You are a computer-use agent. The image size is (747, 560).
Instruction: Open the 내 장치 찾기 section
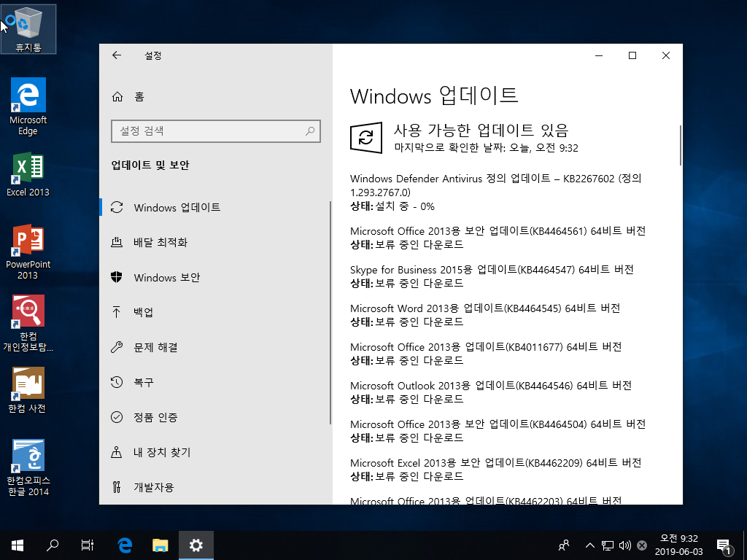[214, 452]
